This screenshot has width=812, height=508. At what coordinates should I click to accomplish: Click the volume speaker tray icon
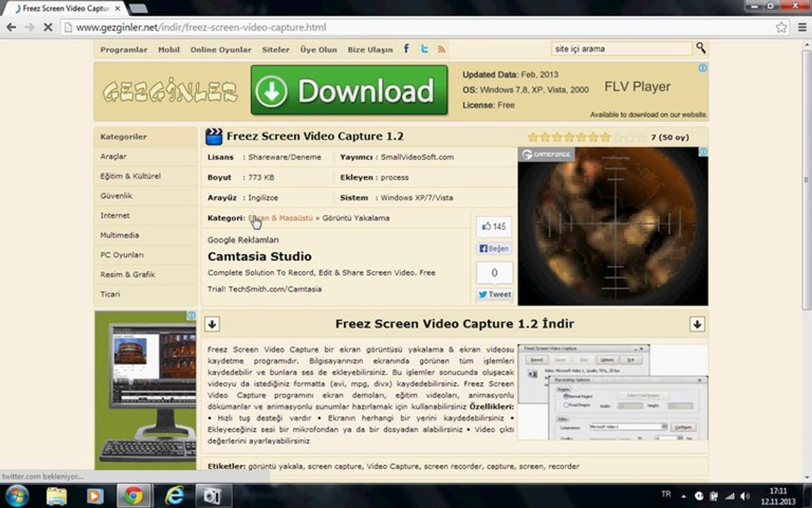(745, 496)
